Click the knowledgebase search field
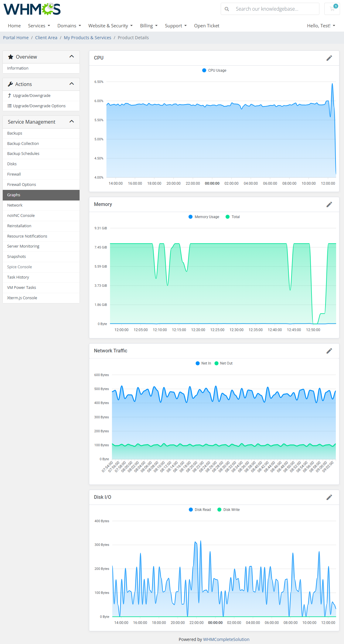Viewport: 344px width, 644px height. pos(276,9)
